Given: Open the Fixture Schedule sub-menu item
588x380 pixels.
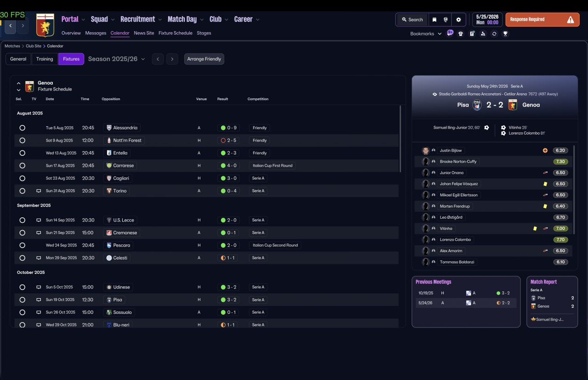Looking at the screenshot, I should 175,33.
